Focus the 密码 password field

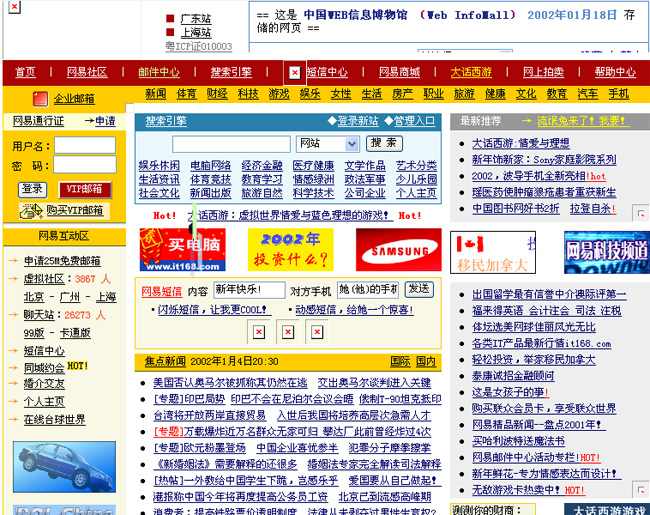(85, 165)
